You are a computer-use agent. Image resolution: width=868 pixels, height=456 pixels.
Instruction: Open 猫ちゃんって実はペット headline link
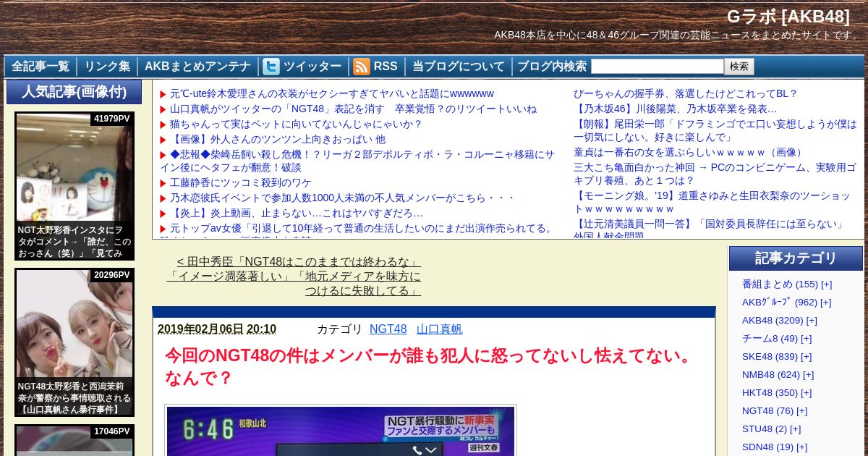point(296,124)
